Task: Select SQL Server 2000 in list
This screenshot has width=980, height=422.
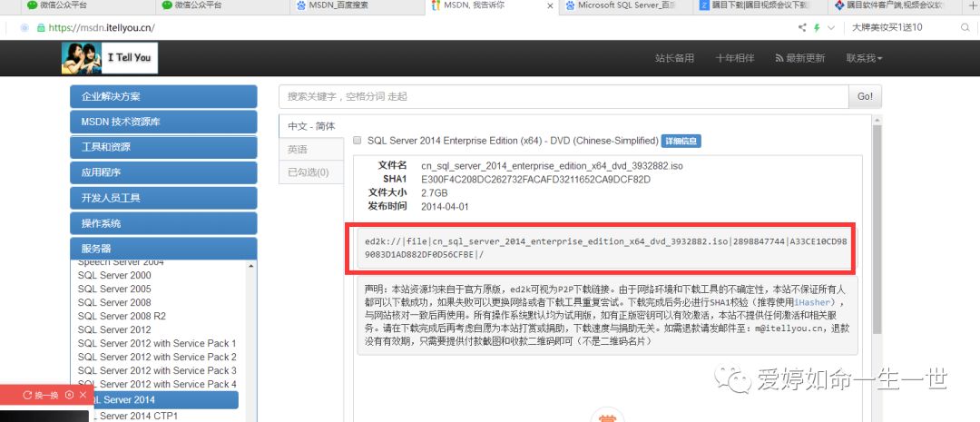Action: (114, 275)
